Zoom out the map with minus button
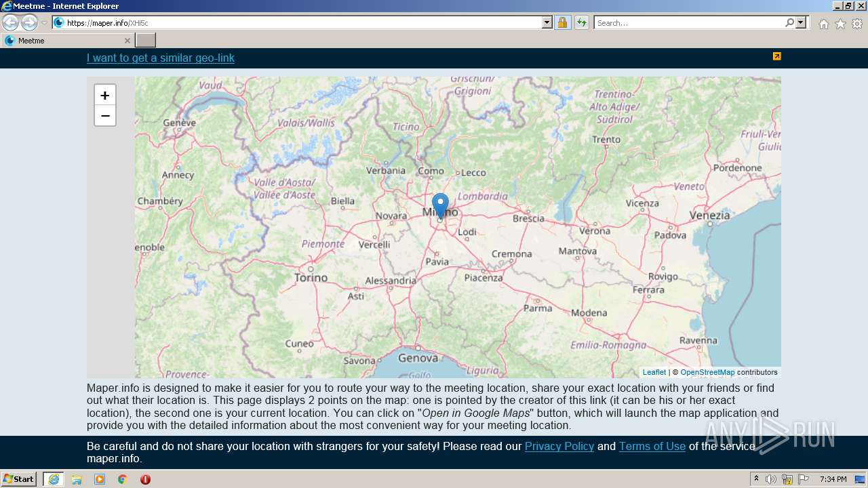 pos(104,116)
